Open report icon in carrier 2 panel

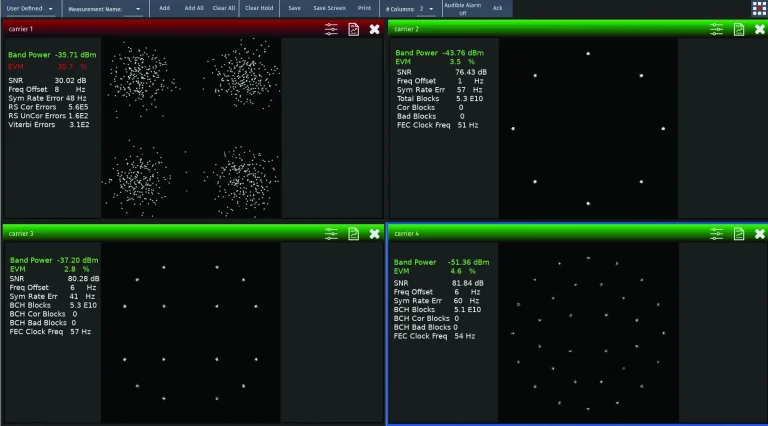738,29
